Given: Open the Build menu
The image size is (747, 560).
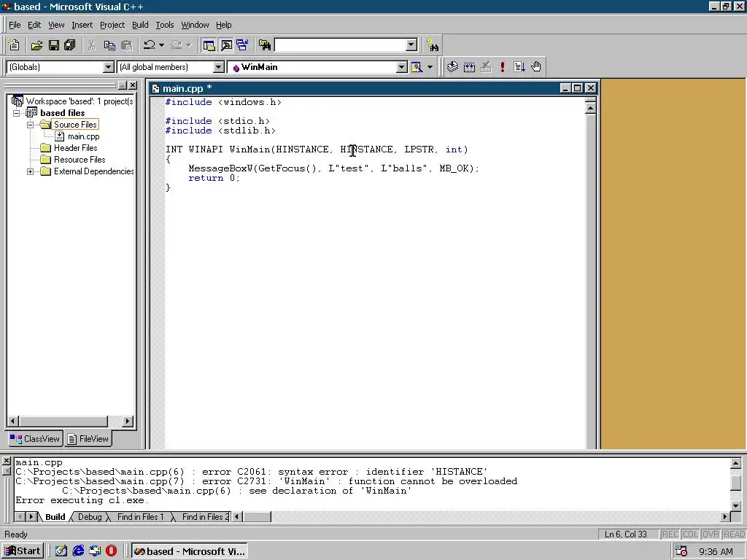Looking at the screenshot, I should click(140, 25).
